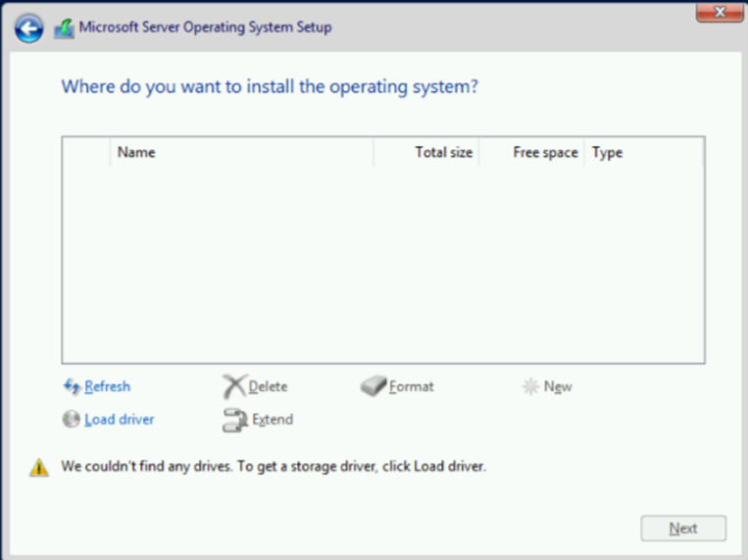
Task: Click the "Microsoft Server Operating System Setup" title
Action: pyautogui.click(x=205, y=27)
